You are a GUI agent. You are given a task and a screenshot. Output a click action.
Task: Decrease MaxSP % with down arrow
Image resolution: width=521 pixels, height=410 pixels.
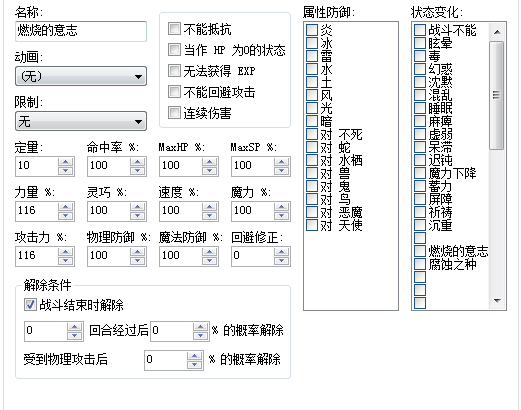click(x=281, y=170)
